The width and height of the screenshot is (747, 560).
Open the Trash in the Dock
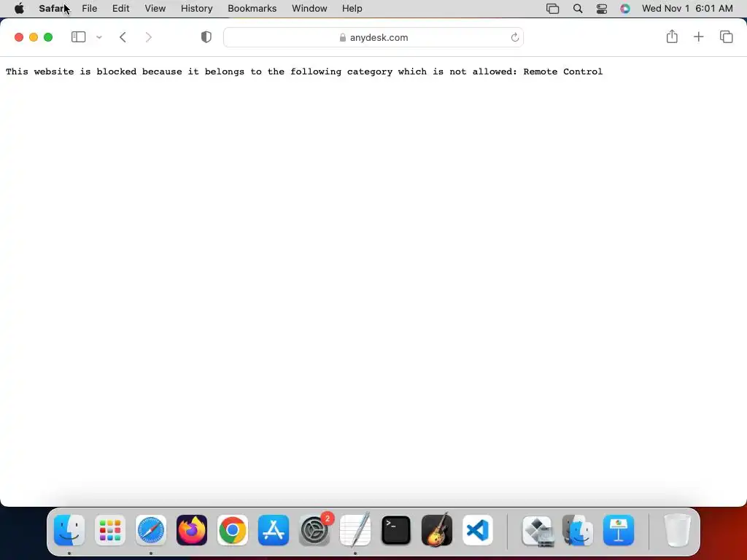point(677,530)
